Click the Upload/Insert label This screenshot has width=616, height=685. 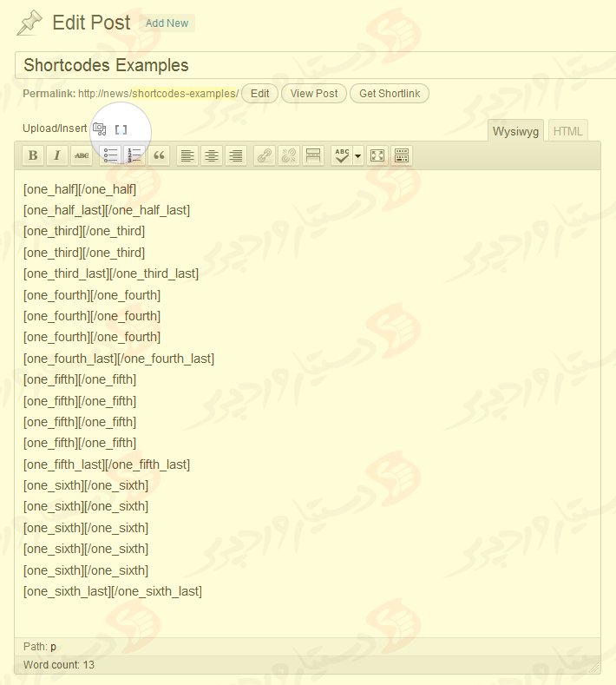pos(55,128)
